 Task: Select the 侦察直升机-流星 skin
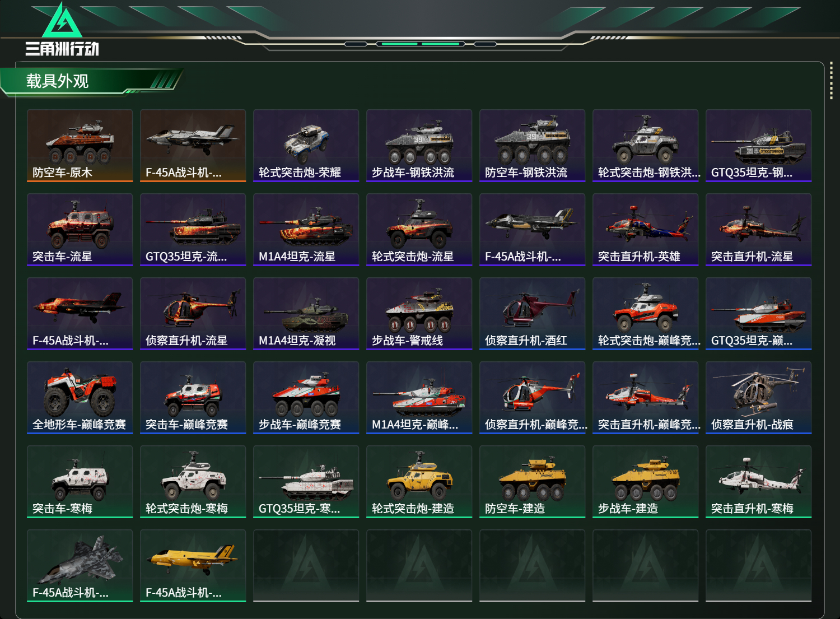coord(193,314)
